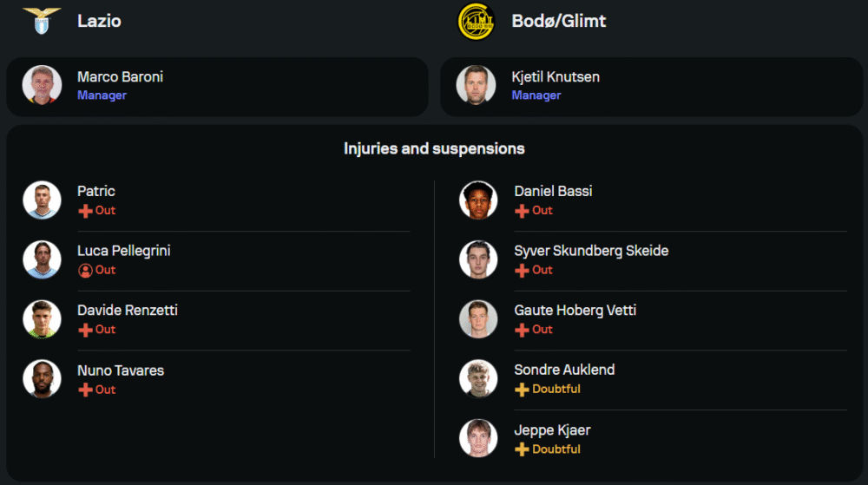Go to the Bodø/Glimt team name heading
This screenshot has width=868, height=485.
pos(558,21)
